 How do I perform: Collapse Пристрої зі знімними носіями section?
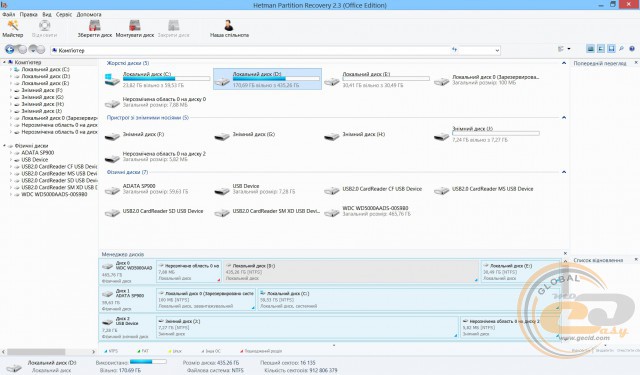pyautogui.click(x=564, y=118)
